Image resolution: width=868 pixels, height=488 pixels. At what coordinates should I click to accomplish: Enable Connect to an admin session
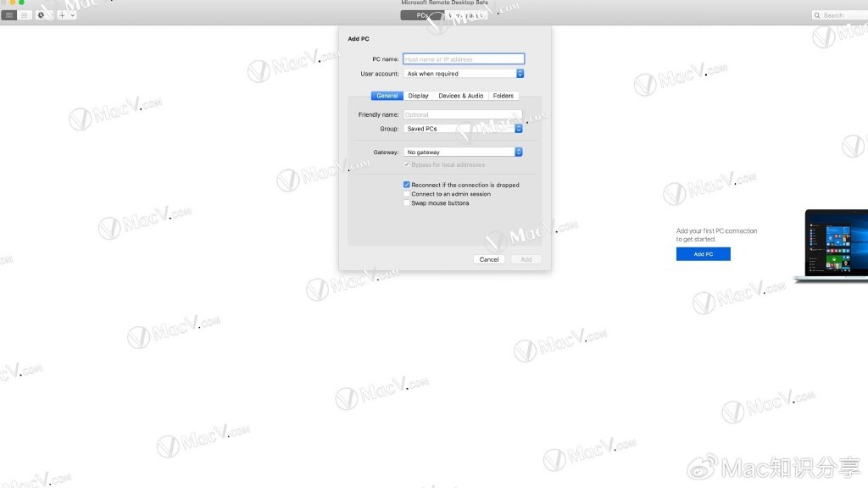point(407,194)
